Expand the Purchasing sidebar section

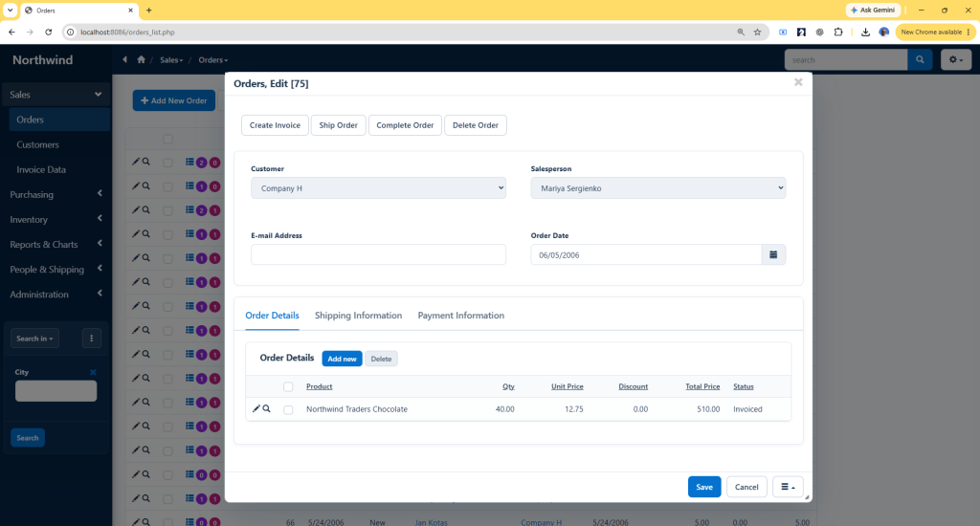[55, 194]
